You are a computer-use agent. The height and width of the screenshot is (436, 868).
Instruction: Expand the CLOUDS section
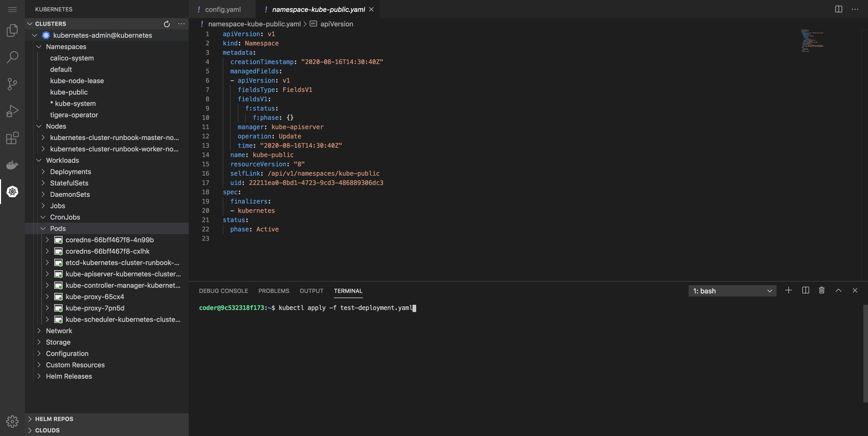point(30,430)
